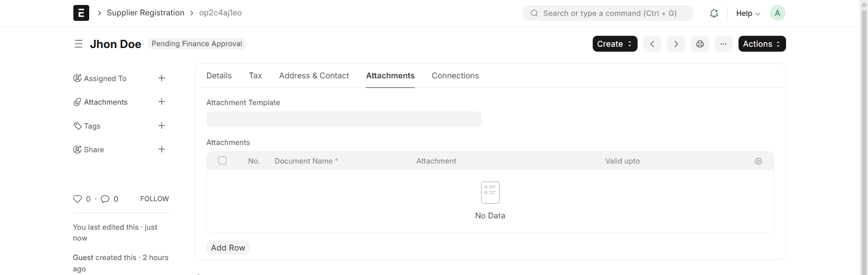
Task: Focus the search or command bar
Action: [608, 13]
